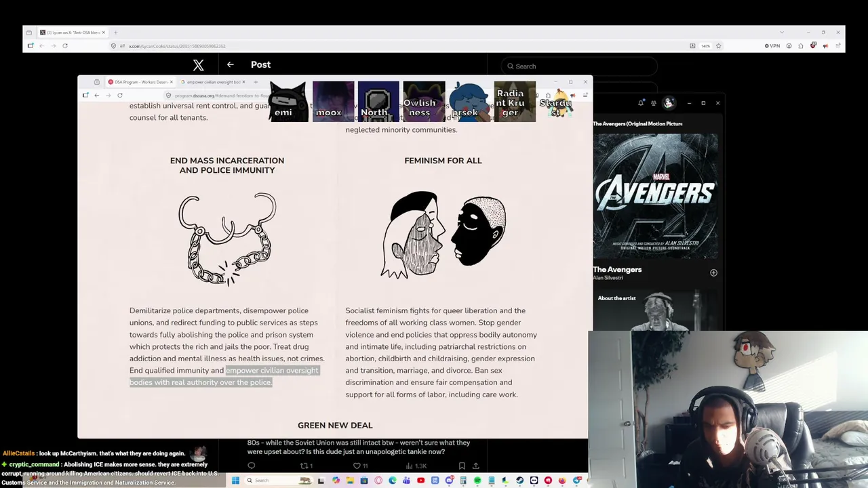Image resolution: width=868 pixels, height=488 pixels.
Task: Select the 'Owlishness' avatar in overlay
Action: point(424,102)
